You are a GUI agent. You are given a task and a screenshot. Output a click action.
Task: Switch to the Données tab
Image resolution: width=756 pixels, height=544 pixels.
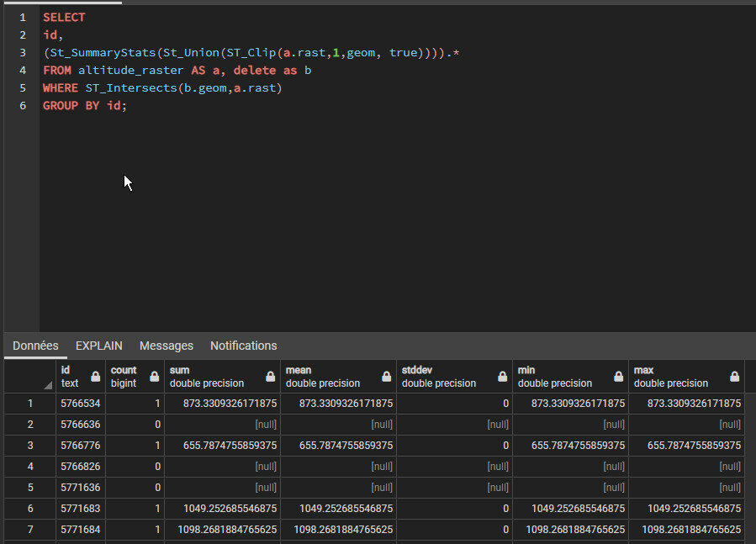35,346
